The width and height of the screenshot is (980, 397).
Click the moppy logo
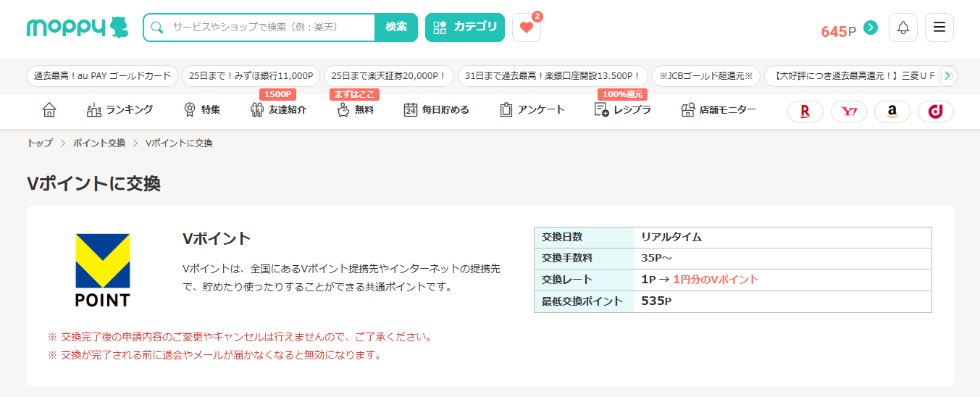pos(78,28)
